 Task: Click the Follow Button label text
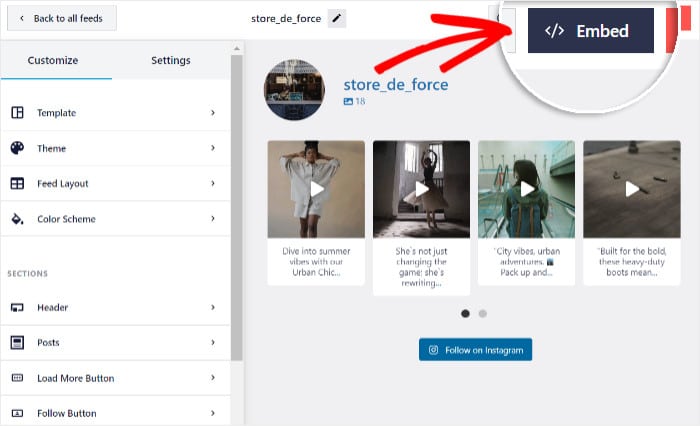click(x=67, y=413)
